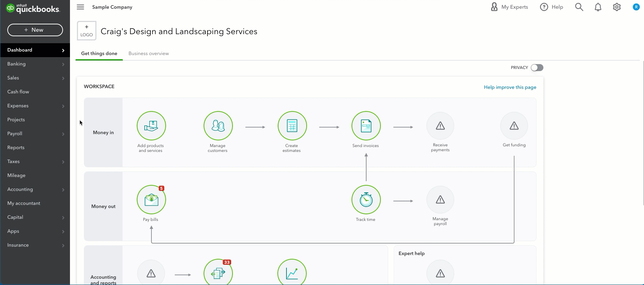Expand the Insurance submenu chevron
The height and width of the screenshot is (285, 644).
(63, 245)
